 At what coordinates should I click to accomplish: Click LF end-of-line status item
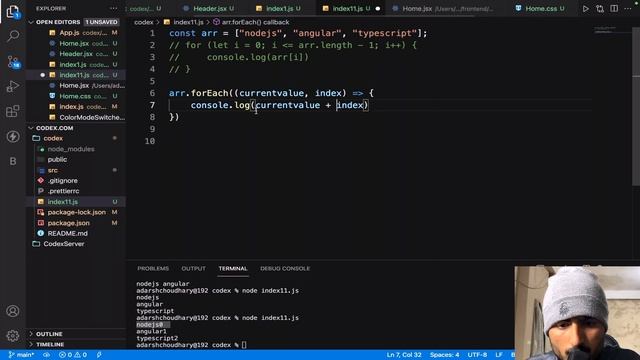coord(499,355)
